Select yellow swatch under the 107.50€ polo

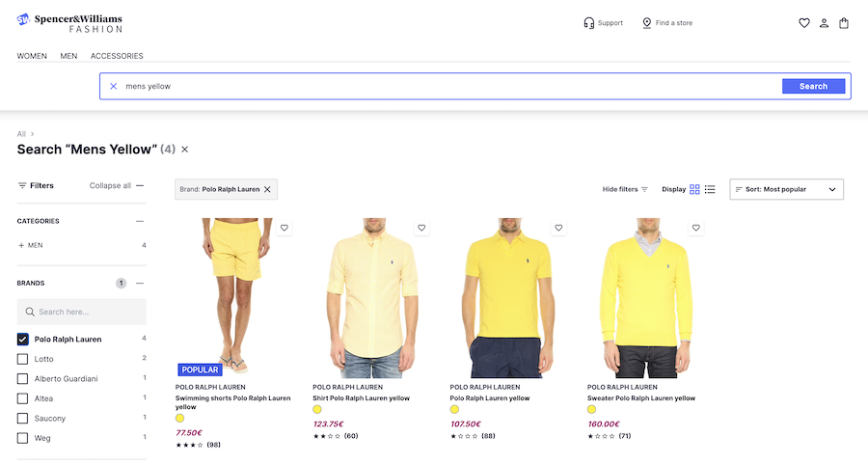[454, 410]
